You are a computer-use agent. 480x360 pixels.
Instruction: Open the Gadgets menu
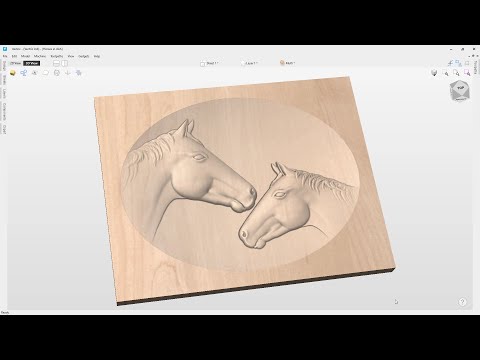pos(84,56)
